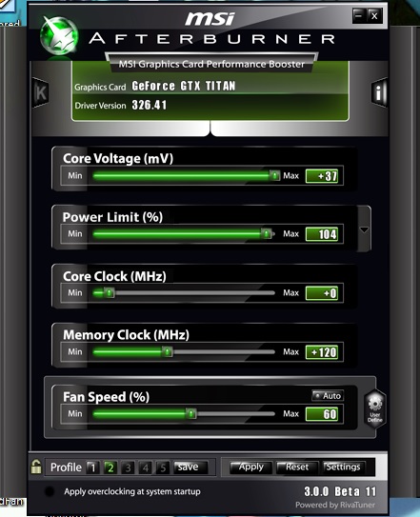Click the Reset button

pos(297,467)
